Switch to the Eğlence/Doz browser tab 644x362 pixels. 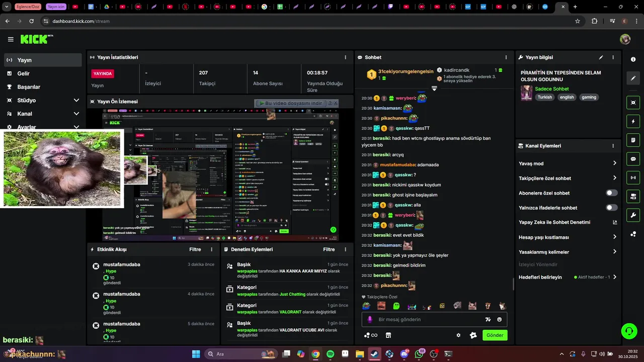(27, 7)
